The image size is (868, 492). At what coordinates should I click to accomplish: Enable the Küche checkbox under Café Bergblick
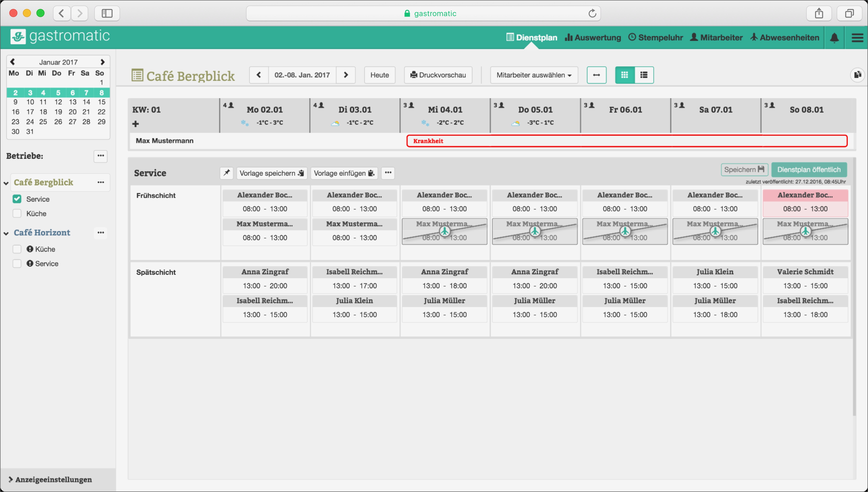[x=17, y=214]
